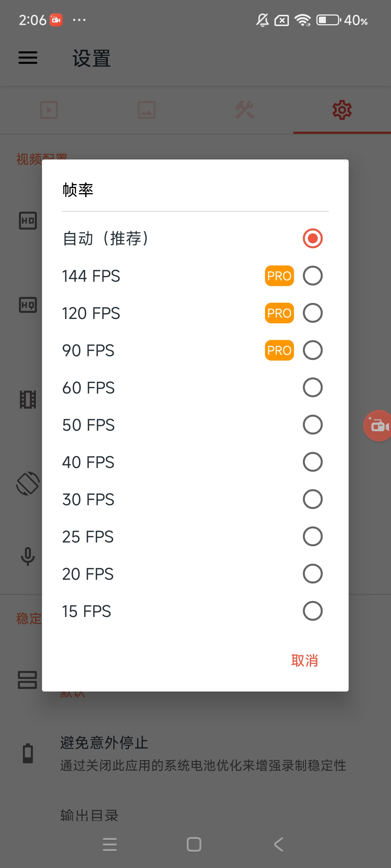The height and width of the screenshot is (868, 391).
Task: Pick the 15 FPS option
Action: tap(312, 611)
